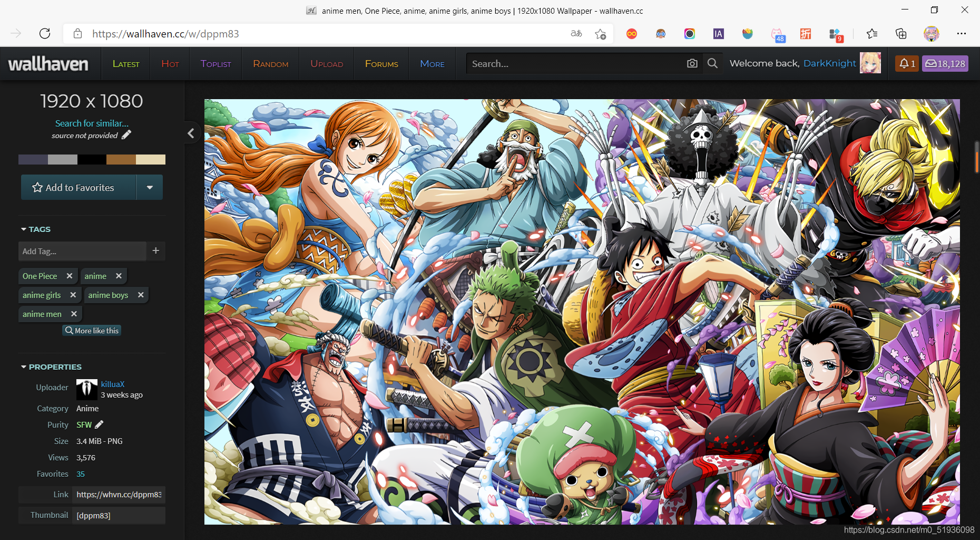980x540 pixels.
Task: Open the 18,128 messages inbox button
Action: (x=945, y=63)
